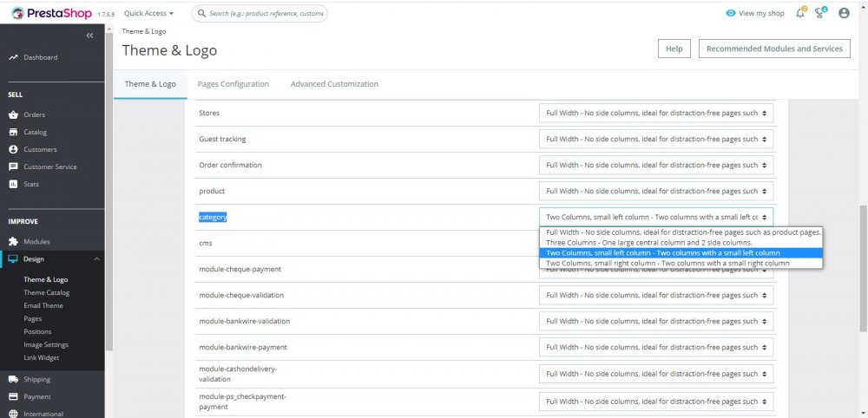The image size is (868, 418).
Task: Click the Modules puzzle icon
Action: (x=13, y=242)
